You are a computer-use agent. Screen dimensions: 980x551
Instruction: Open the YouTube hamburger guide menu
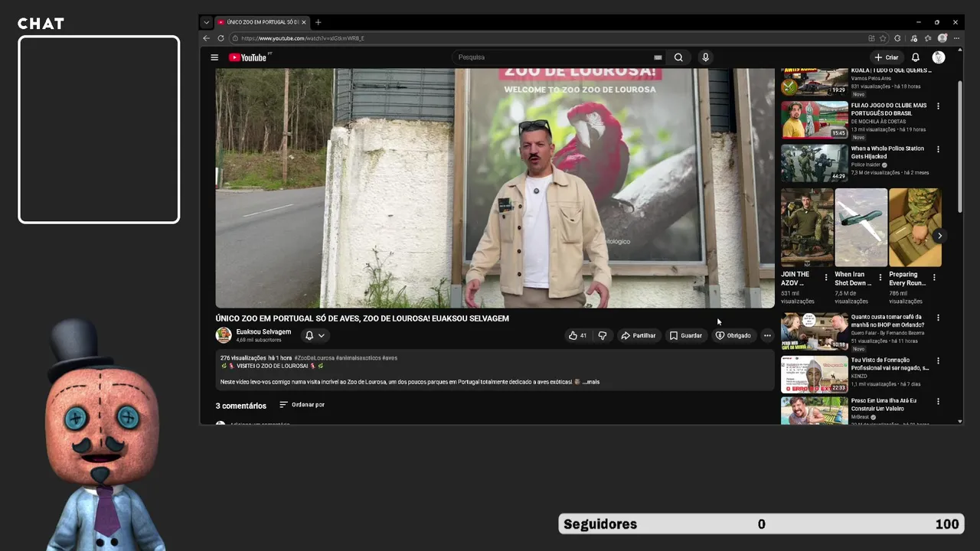click(214, 57)
